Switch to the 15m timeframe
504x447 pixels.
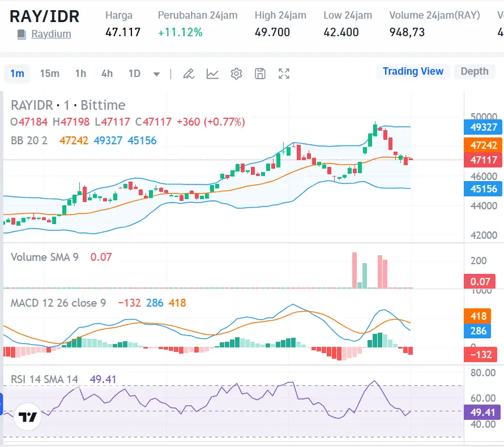coord(50,74)
